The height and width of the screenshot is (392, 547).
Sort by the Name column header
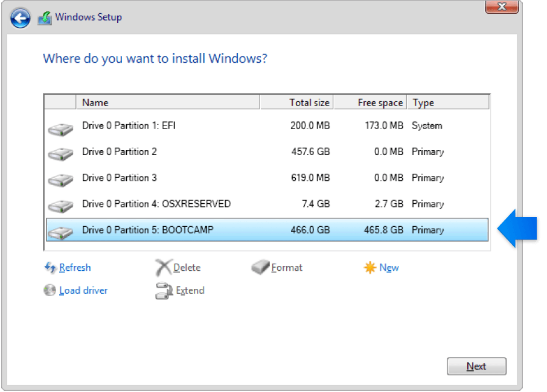pos(167,103)
